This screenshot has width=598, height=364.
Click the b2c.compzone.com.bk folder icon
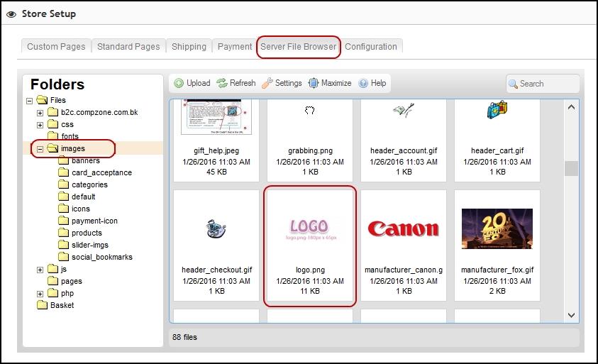pos(52,112)
